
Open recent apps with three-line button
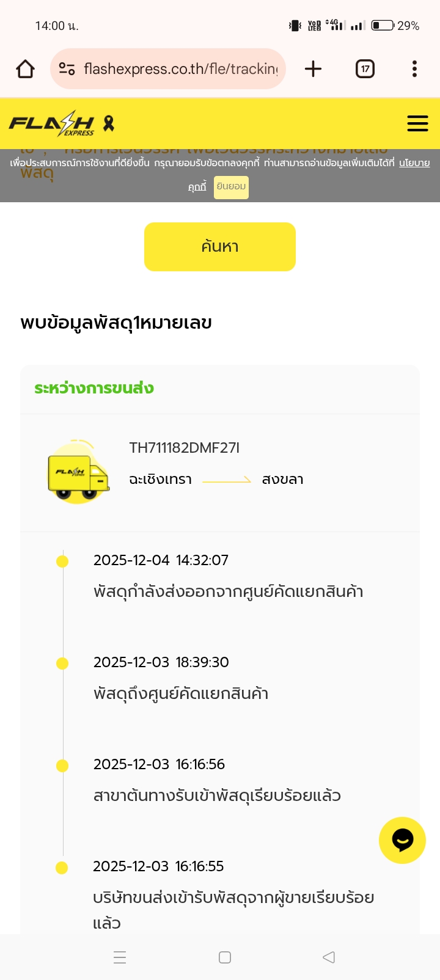120,957
